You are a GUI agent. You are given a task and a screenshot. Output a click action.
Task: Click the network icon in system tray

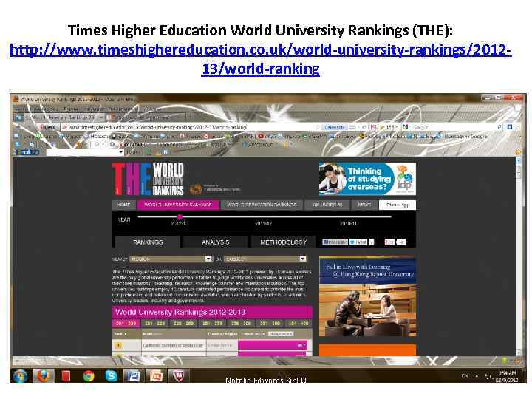[488, 376]
